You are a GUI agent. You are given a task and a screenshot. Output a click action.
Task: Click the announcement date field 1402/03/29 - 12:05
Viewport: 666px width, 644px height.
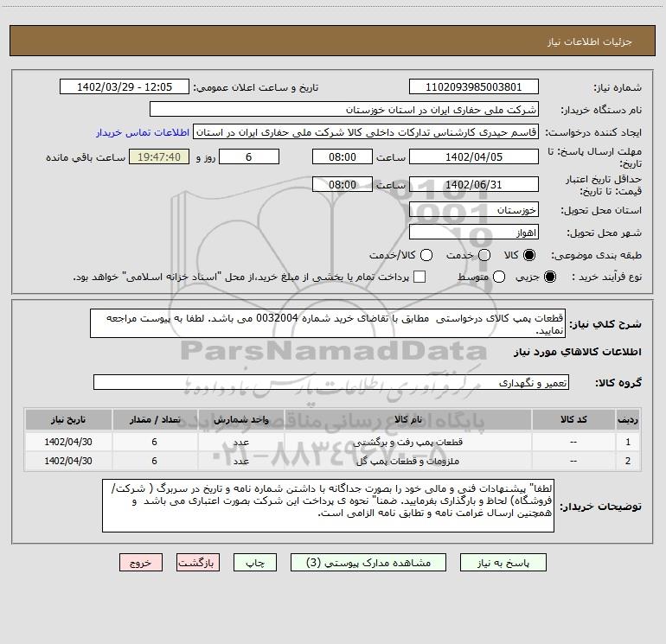click(125, 87)
